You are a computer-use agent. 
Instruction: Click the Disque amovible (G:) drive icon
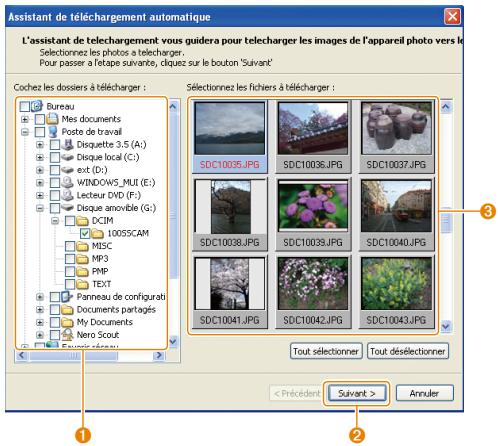pos(67,208)
